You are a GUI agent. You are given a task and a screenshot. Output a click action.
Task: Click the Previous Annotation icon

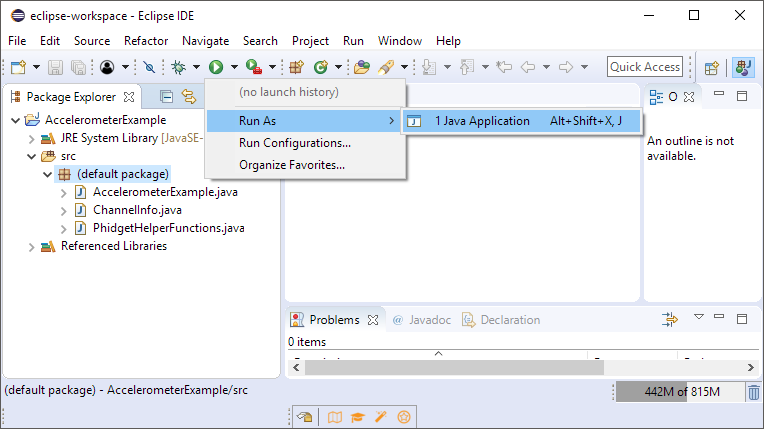point(467,67)
